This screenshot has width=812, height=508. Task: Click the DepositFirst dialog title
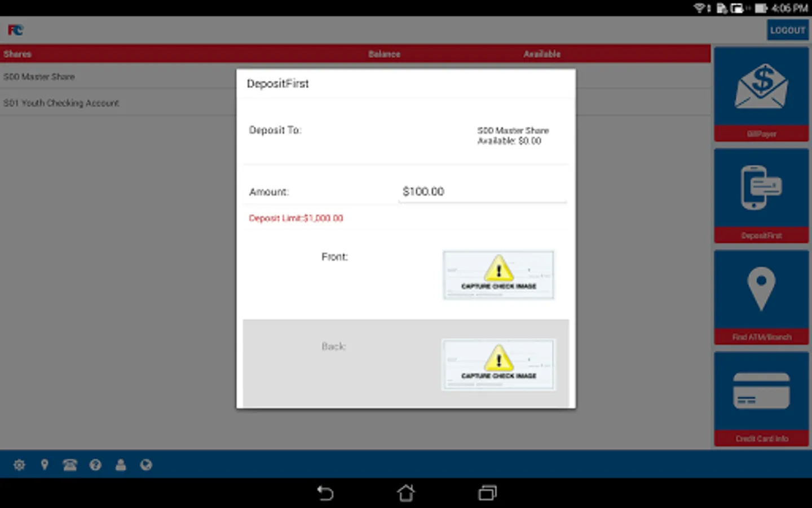click(278, 84)
